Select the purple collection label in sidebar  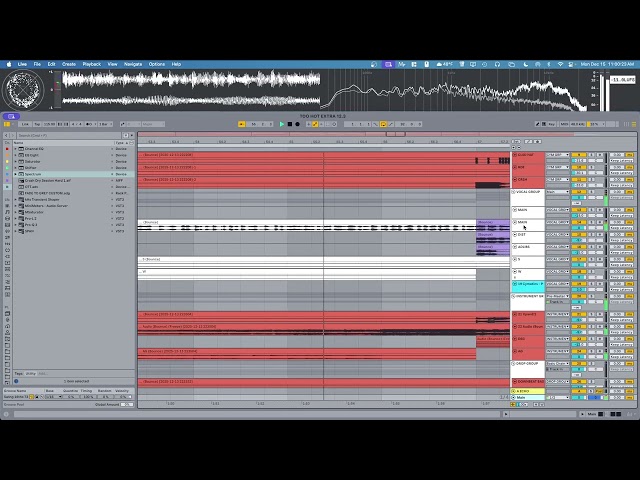click(7, 180)
